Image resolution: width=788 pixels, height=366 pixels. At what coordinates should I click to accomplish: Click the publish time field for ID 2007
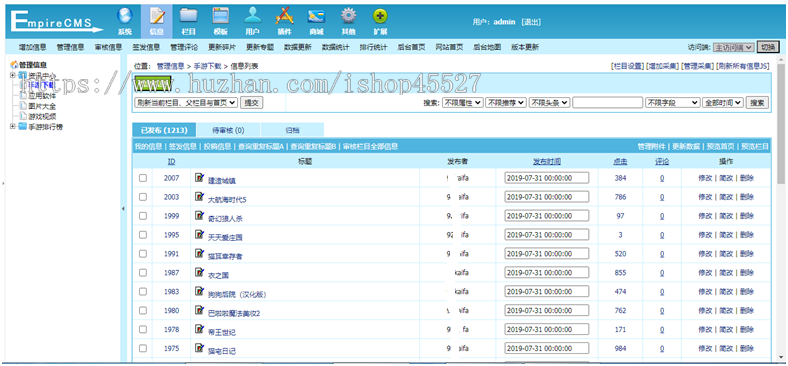pos(547,178)
